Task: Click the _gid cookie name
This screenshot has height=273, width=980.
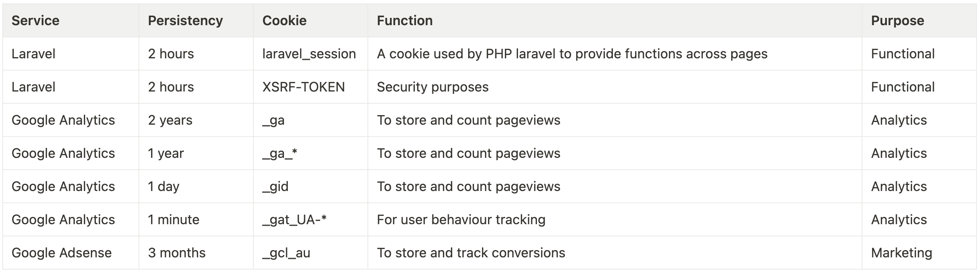Action: (276, 186)
